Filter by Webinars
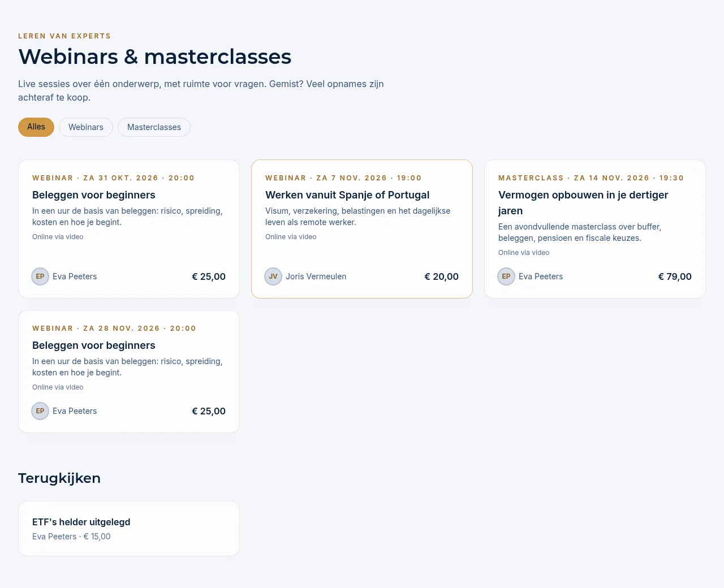 point(86,127)
